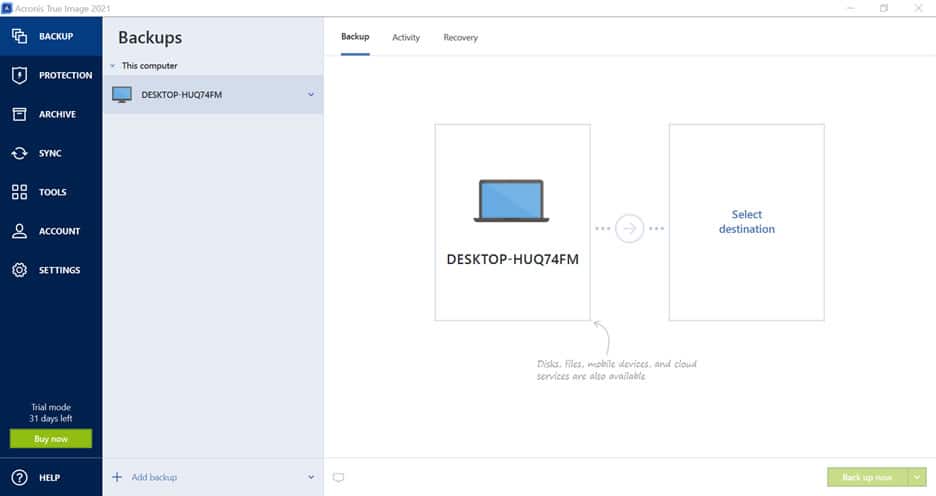Open the Protection shield icon

click(x=19, y=75)
